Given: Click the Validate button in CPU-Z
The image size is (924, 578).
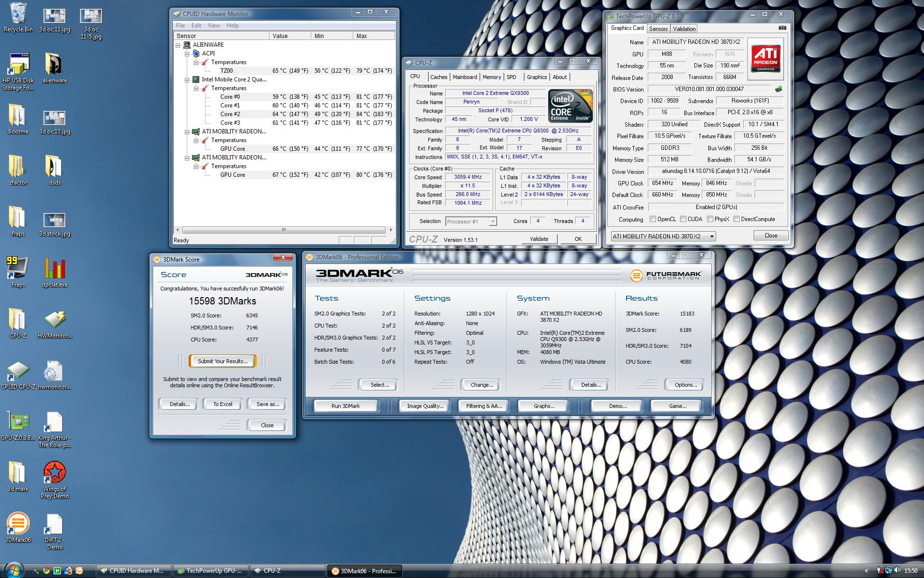Looking at the screenshot, I should [x=539, y=239].
